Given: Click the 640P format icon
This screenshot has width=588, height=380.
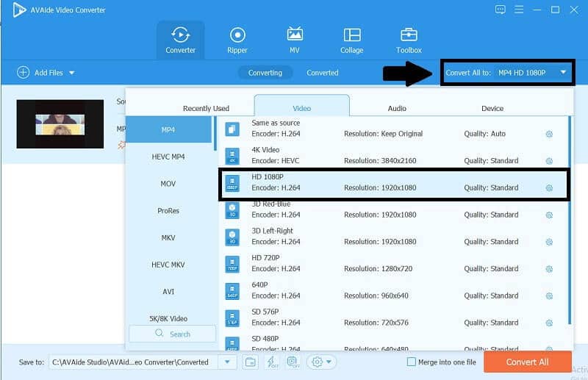Looking at the screenshot, I should pyautogui.click(x=232, y=292).
